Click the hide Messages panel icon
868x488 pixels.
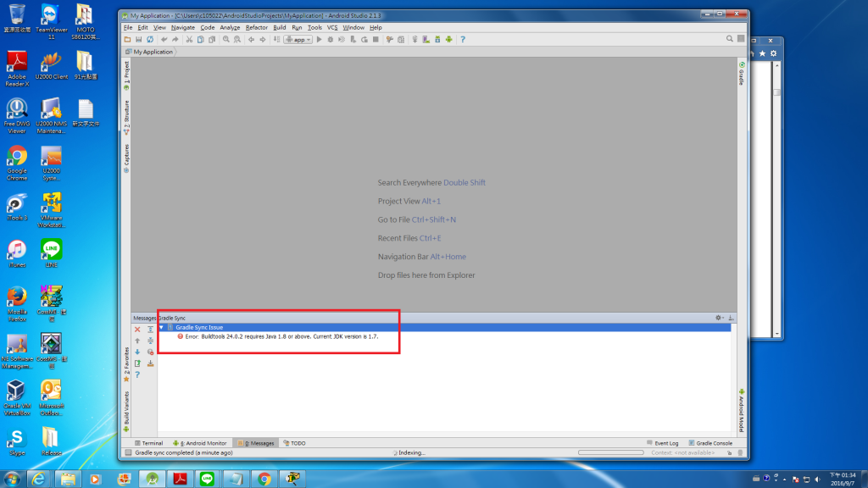[x=732, y=318]
